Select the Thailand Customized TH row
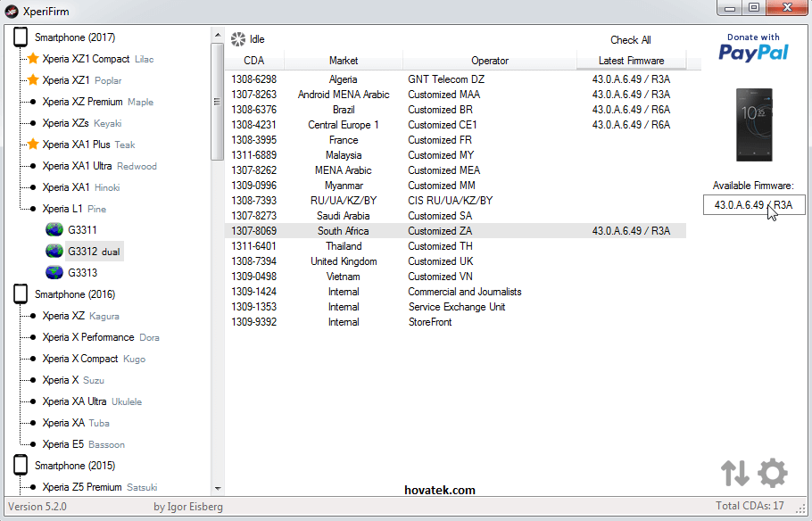The width and height of the screenshot is (812, 521). pos(456,246)
